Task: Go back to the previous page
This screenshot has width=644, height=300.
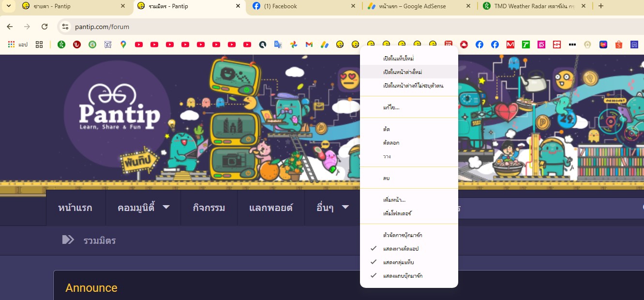Action: point(10,27)
